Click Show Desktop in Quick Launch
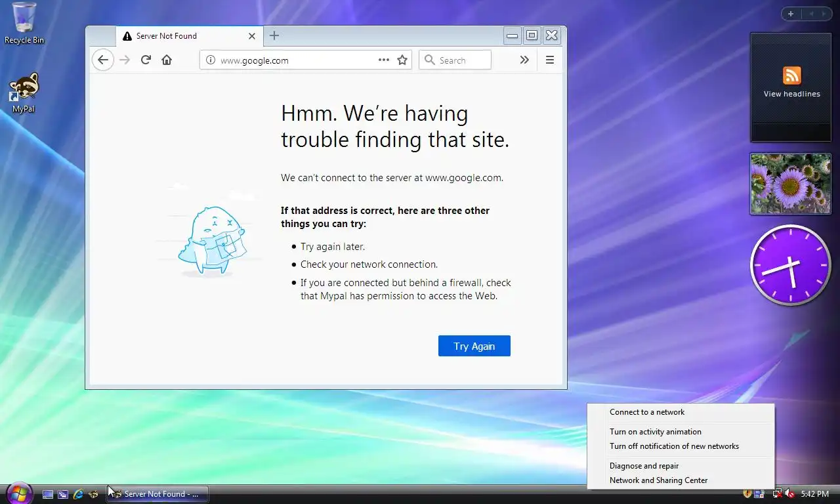Viewport: 840px width, 504px height. (x=48, y=494)
